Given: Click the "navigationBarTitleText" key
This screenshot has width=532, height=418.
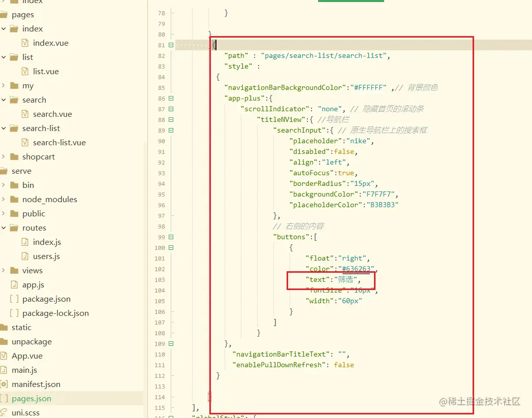Looking at the screenshot, I should [x=280, y=355].
